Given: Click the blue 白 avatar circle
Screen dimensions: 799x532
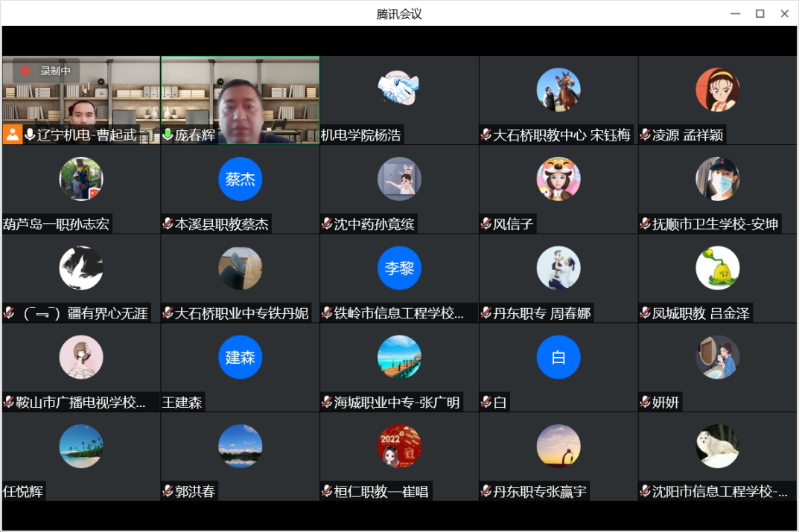Looking at the screenshot, I should [x=558, y=357].
